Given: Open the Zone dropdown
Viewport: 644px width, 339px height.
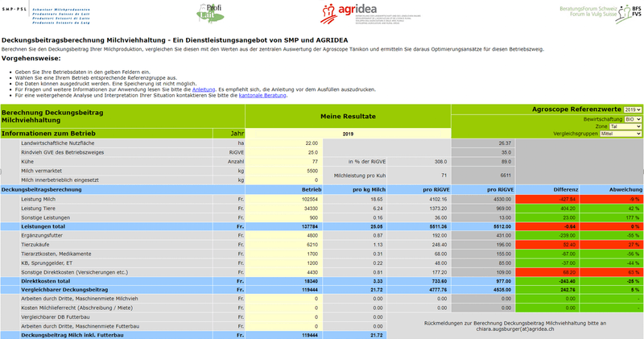Looking at the screenshot, I should pyautogui.click(x=625, y=126).
